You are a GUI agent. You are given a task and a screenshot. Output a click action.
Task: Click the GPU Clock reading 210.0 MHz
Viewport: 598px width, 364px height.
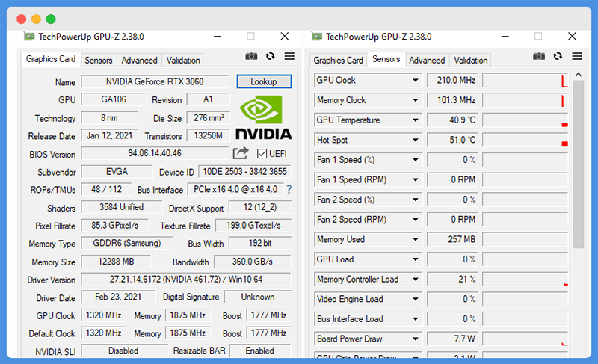point(453,81)
